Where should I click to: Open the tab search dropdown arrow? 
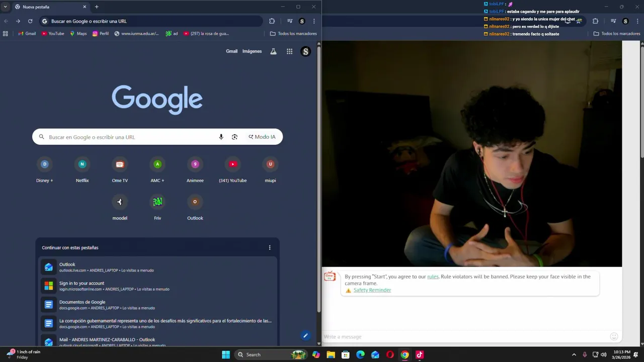(x=5, y=7)
